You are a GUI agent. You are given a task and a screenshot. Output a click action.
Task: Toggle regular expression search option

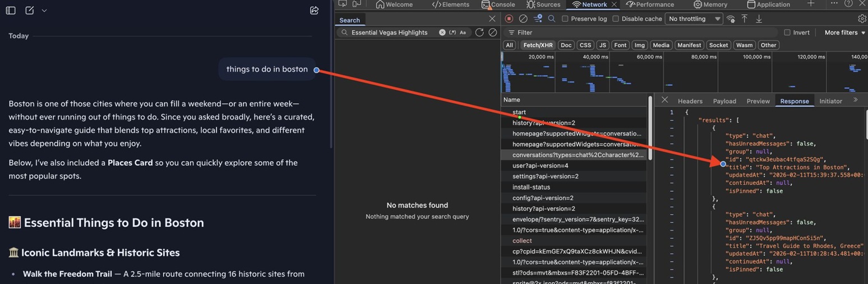(453, 33)
